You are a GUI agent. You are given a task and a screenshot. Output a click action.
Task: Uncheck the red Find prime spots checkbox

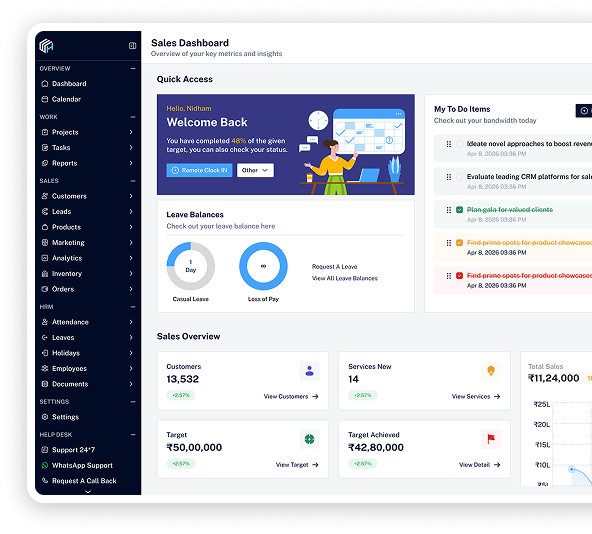[459, 276]
